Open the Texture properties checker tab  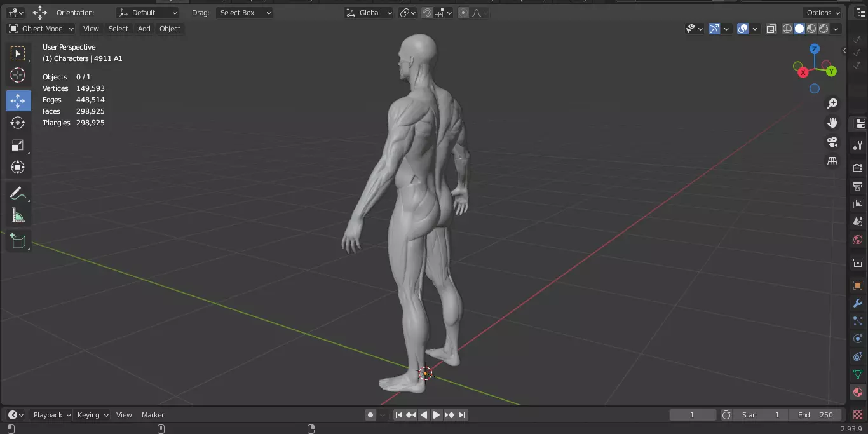click(858, 414)
